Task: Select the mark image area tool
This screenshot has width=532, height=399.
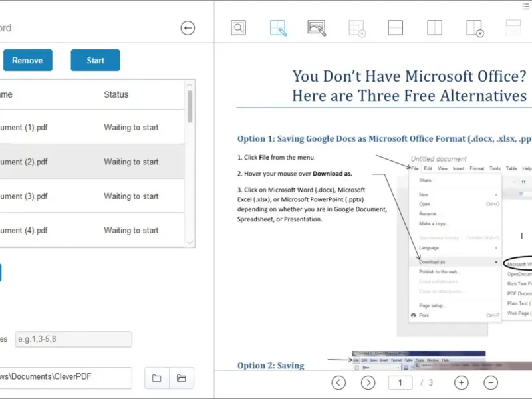Action: click(317, 28)
